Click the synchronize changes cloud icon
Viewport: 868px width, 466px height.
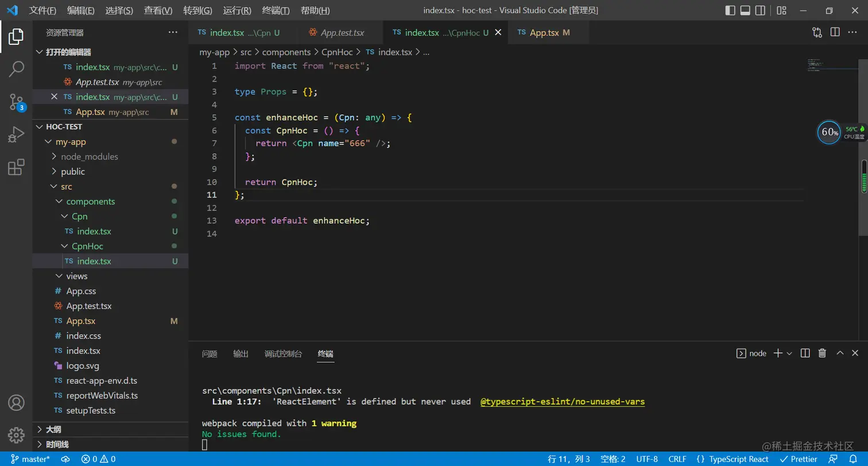(65, 459)
